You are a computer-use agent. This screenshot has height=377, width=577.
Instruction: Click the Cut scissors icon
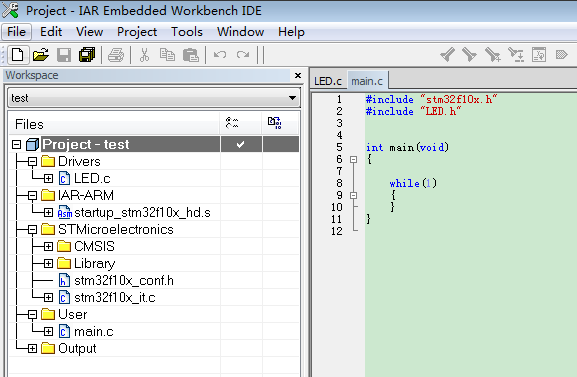click(144, 55)
